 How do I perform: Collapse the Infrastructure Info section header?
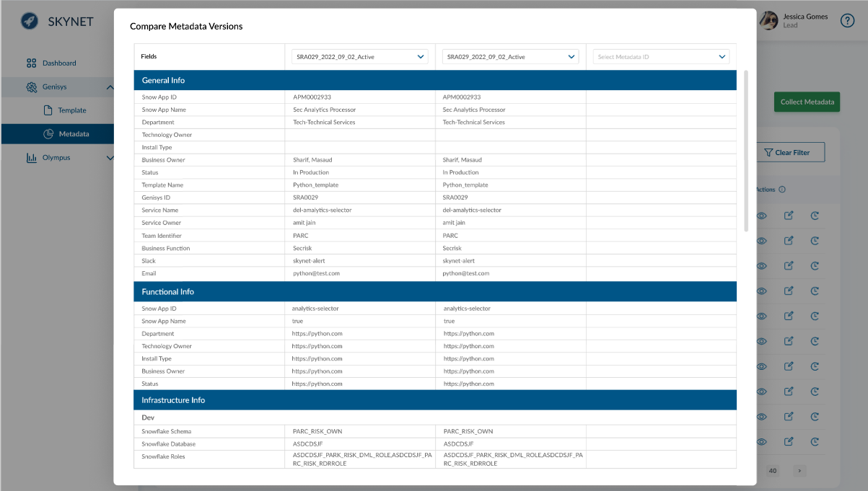tap(435, 399)
